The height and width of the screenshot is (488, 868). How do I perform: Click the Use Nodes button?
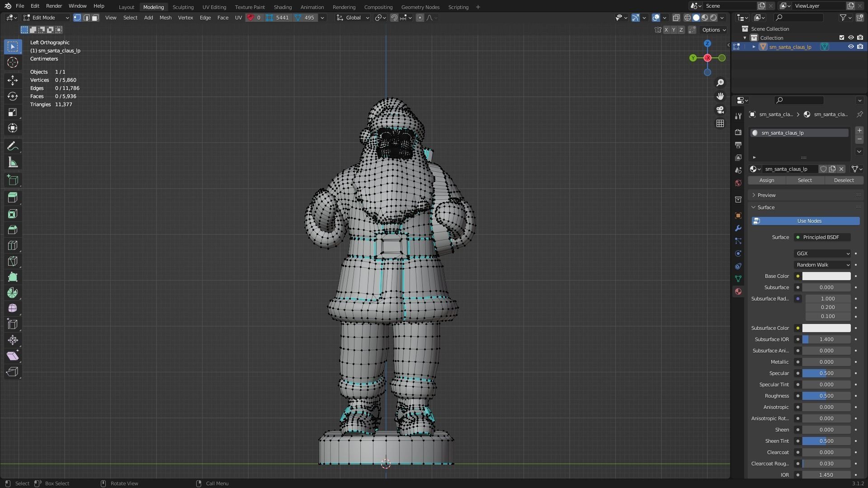[x=806, y=221]
